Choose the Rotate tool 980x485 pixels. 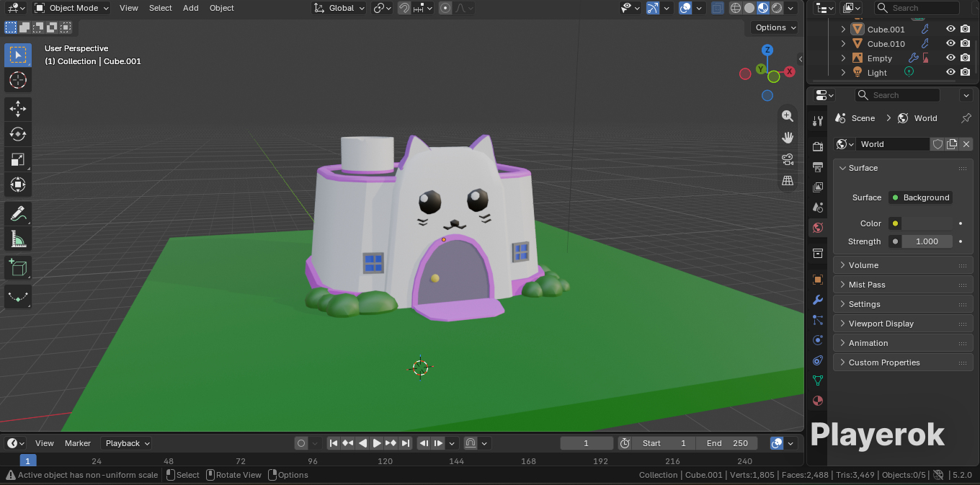18,134
